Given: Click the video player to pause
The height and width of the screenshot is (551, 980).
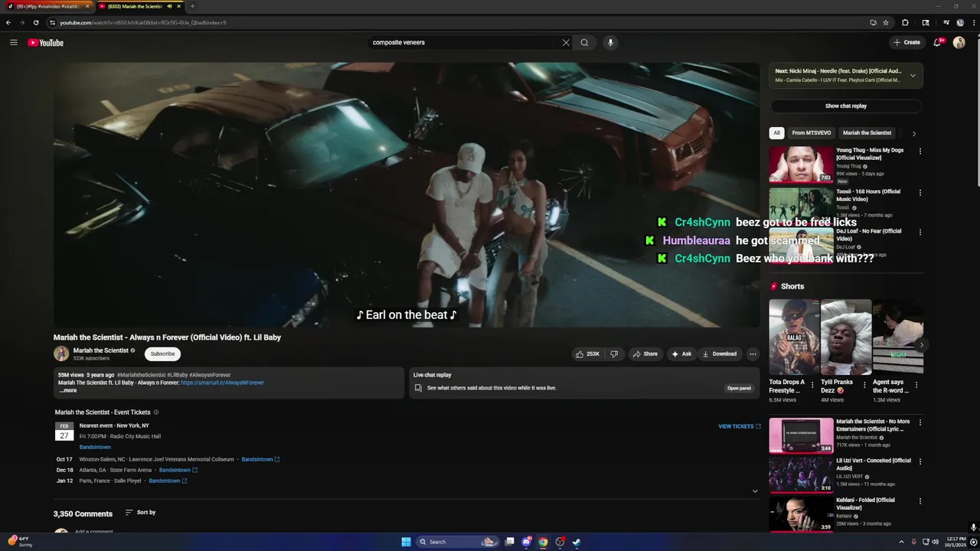Looking at the screenshot, I should pos(407,195).
